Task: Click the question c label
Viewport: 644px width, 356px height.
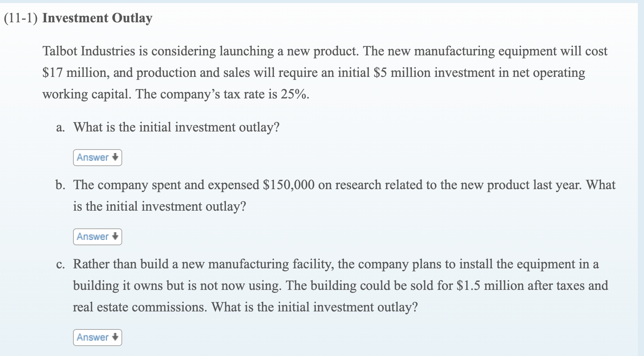Action: click(60, 264)
